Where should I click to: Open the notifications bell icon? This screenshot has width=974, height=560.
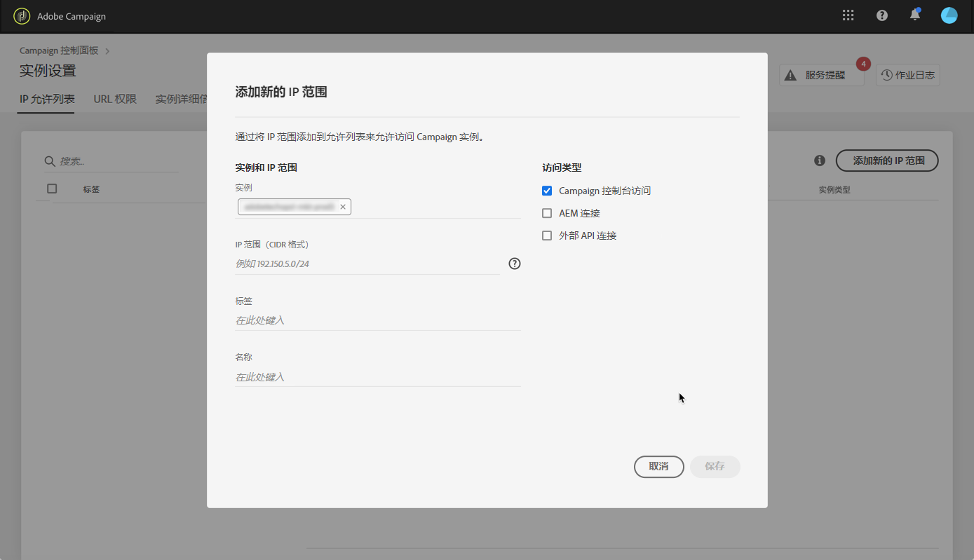pyautogui.click(x=915, y=15)
